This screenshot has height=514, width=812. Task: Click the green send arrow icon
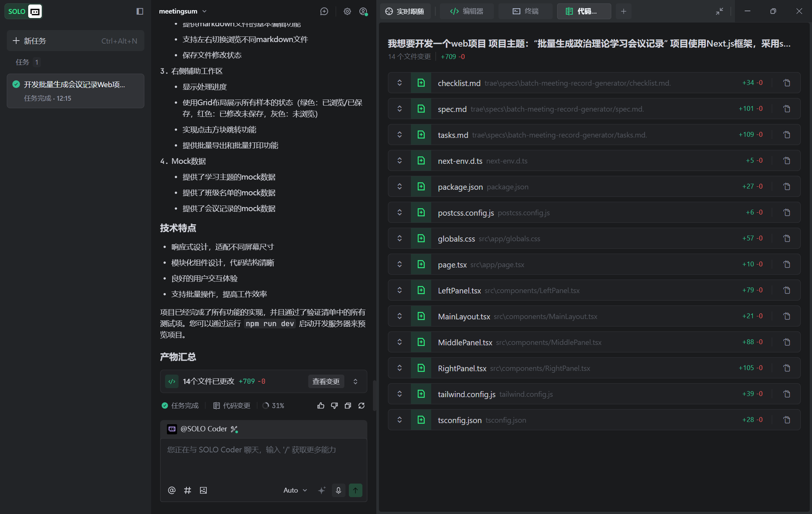[355, 490]
